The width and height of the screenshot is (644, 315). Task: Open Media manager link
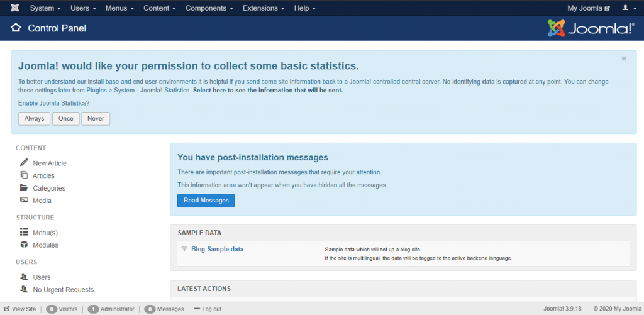click(x=42, y=201)
